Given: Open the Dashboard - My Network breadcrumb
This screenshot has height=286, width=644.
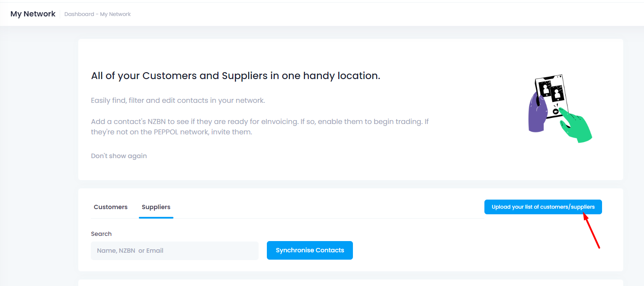Looking at the screenshot, I should coord(98,14).
